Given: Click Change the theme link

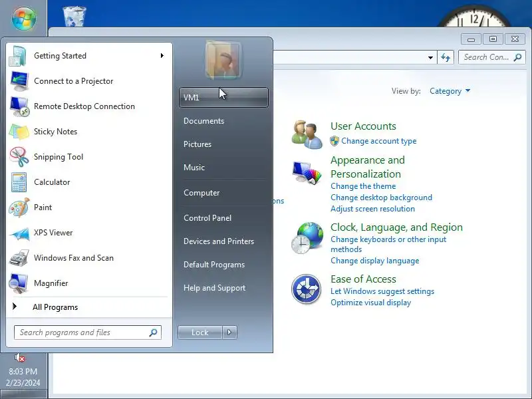Looking at the screenshot, I should click(363, 186).
